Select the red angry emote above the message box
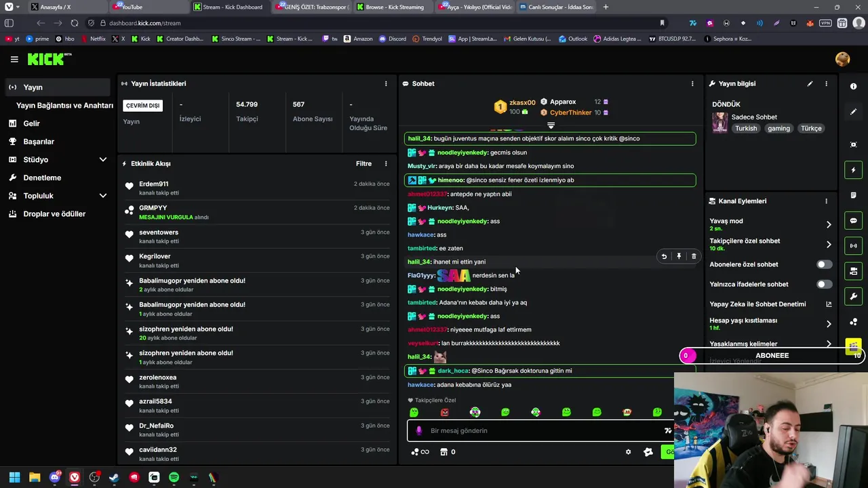The height and width of the screenshot is (488, 868). tap(444, 412)
